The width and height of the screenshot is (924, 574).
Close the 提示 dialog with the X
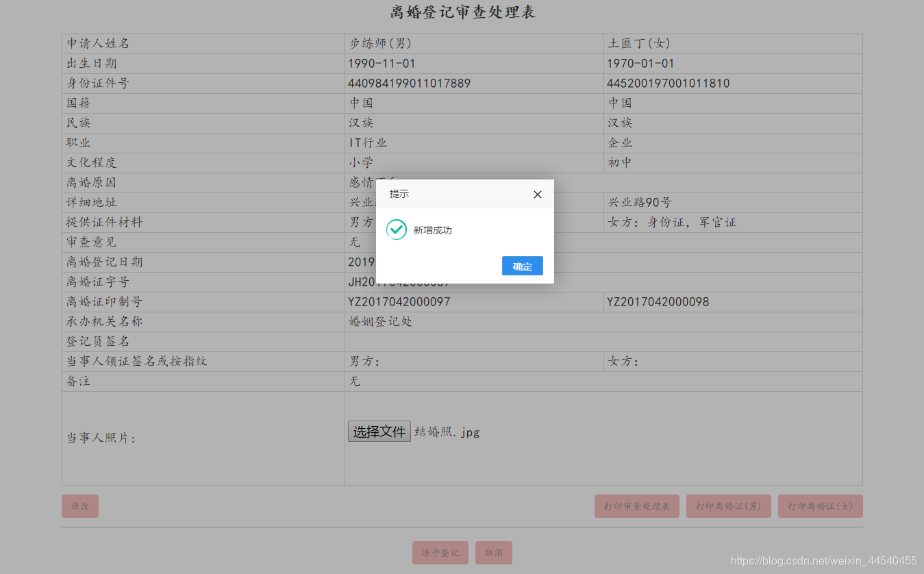pos(538,195)
